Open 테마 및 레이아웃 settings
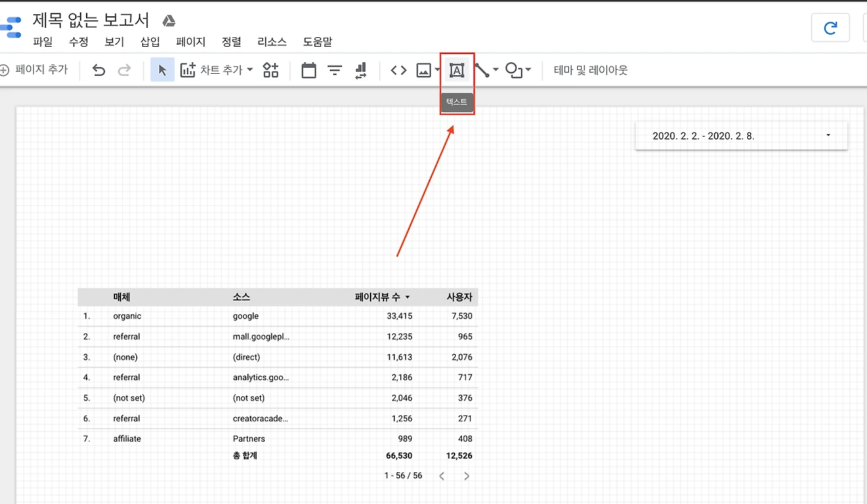This screenshot has width=867, height=504. 591,70
